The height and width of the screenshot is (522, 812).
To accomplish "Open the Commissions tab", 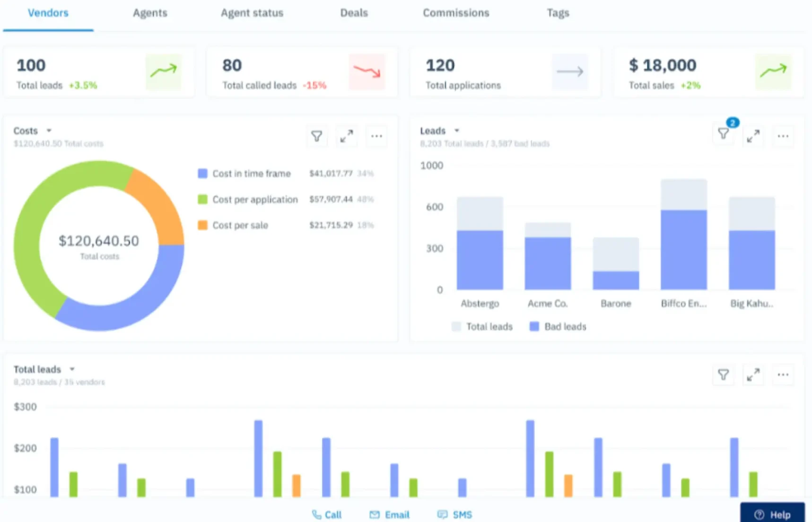I will click(x=456, y=13).
